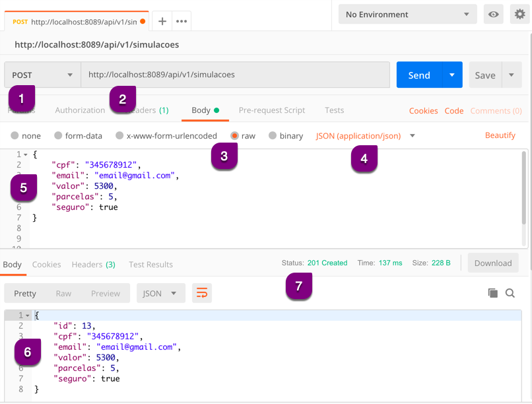Click the request body scrollbar
Screen dimensions: 532x404
click(524, 187)
